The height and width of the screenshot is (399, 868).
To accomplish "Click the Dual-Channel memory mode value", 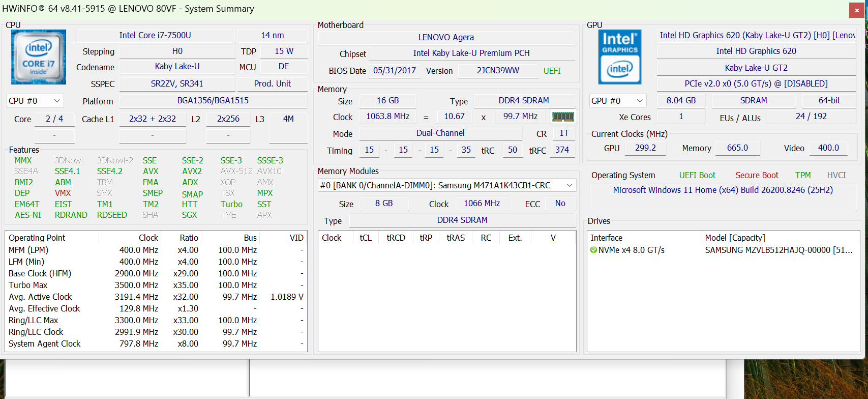I will pos(440,133).
